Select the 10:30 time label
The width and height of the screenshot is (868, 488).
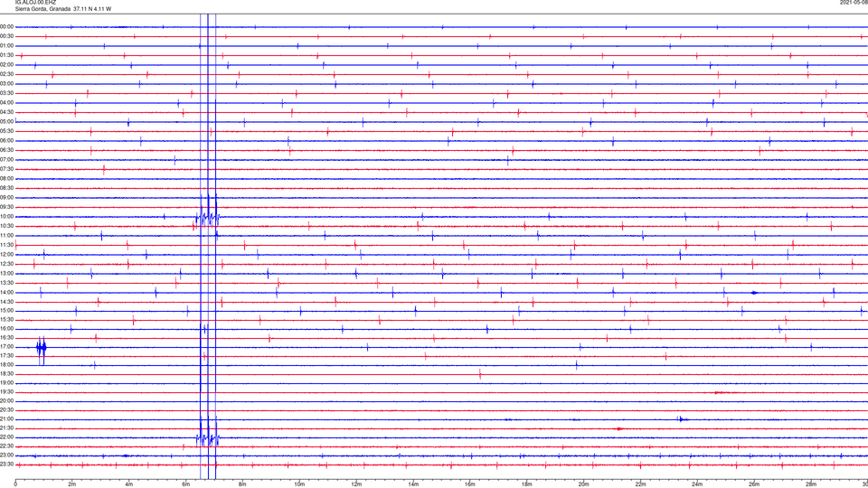pyautogui.click(x=7, y=226)
